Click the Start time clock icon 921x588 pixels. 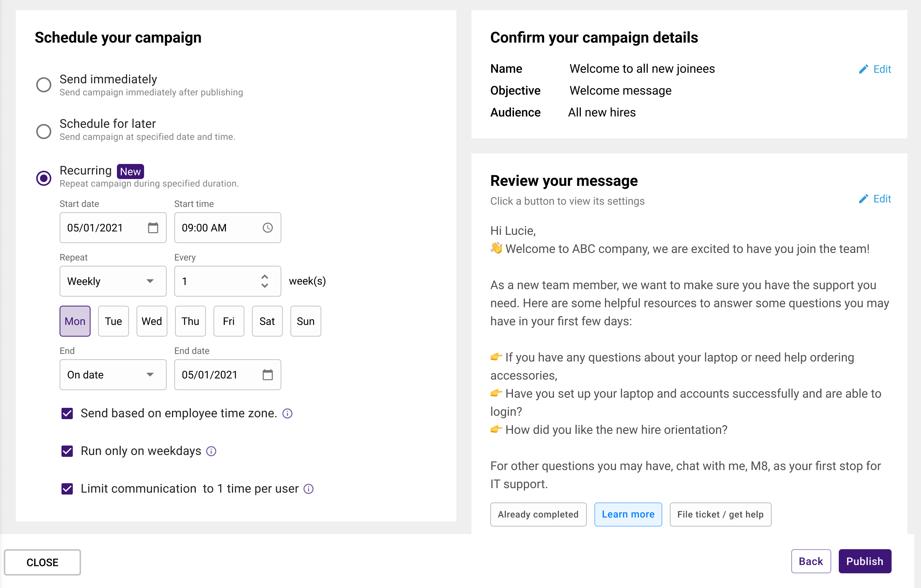click(268, 228)
